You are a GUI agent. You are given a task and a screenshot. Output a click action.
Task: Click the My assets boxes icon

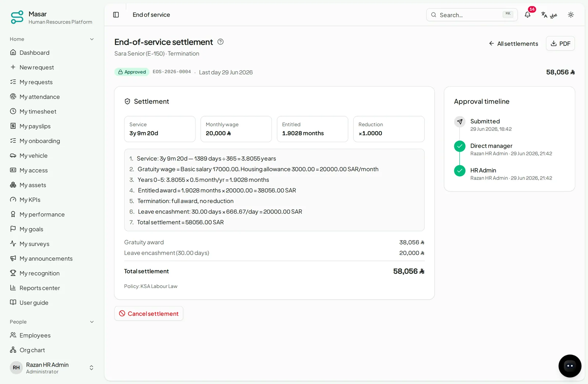pos(13,185)
